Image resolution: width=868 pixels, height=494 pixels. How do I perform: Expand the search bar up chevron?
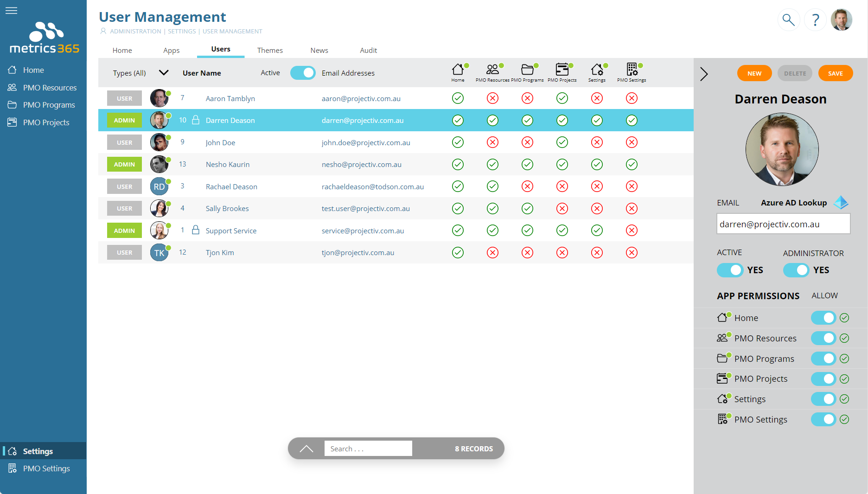coord(306,449)
